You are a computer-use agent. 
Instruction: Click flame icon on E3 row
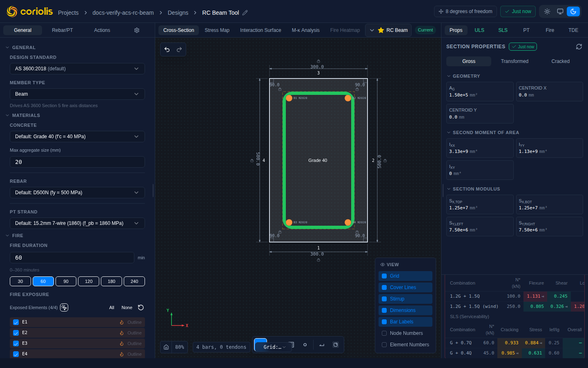pos(122,343)
